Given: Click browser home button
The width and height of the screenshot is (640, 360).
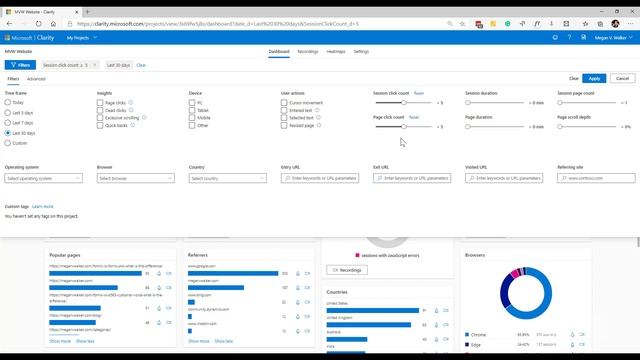Looking at the screenshot, I should tap(53, 24).
